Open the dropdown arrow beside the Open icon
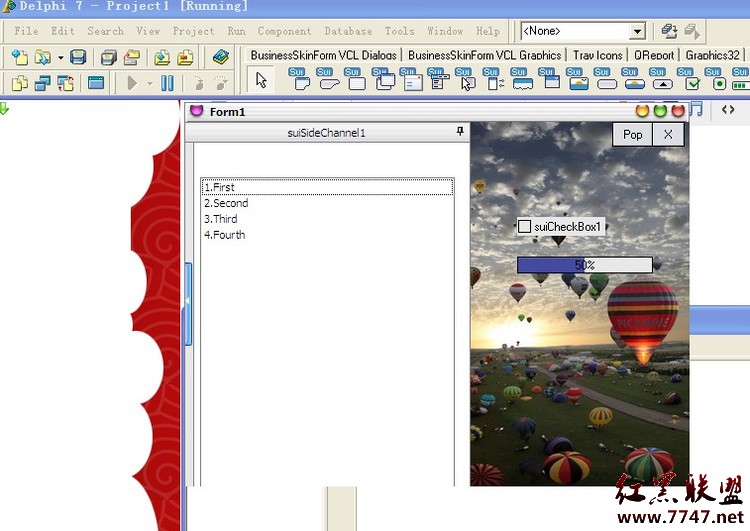This screenshot has height=531, width=750. point(61,58)
